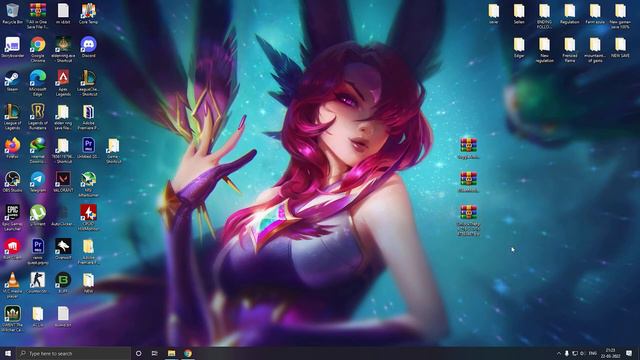Select the Regulation folder

[570, 13]
